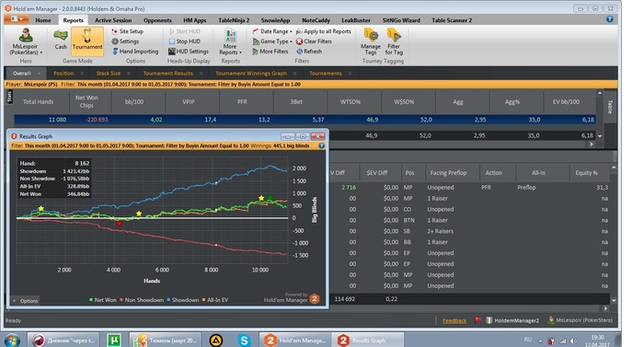Click the Refresh filters icon
The width and height of the screenshot is (644, 347).
299,52
